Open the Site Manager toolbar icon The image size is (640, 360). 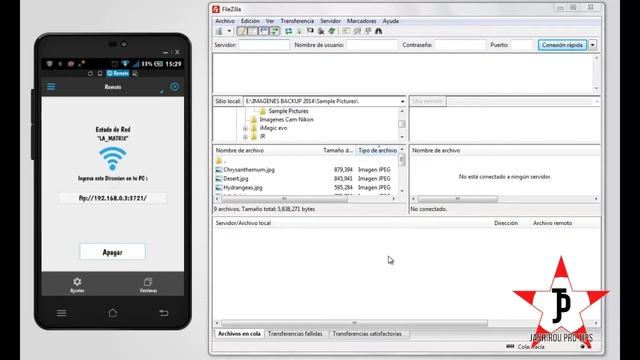tap(219, 31)
